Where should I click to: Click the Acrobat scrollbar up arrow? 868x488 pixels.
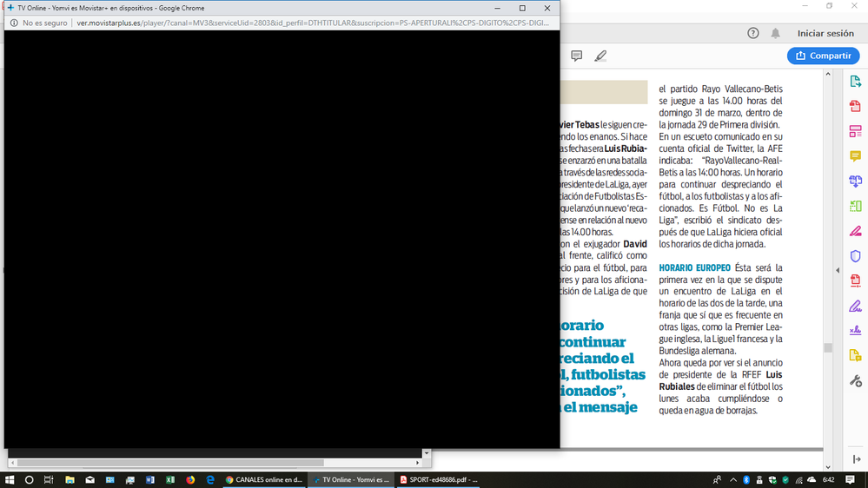(828, 74)
